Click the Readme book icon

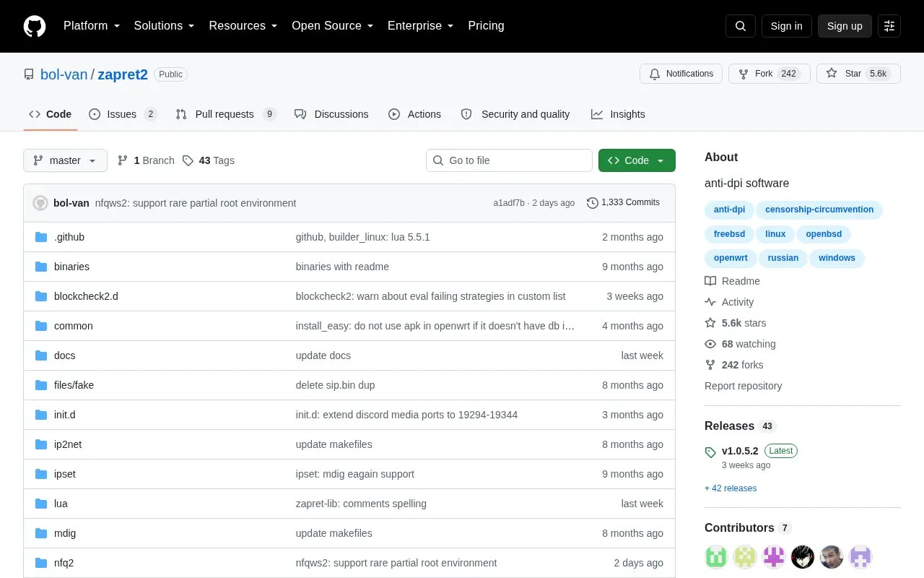[710, 281]
